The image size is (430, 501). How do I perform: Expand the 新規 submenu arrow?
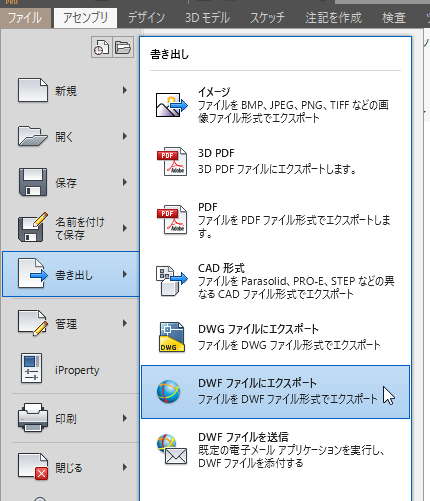pyautogui.click(x=125, y=90)
